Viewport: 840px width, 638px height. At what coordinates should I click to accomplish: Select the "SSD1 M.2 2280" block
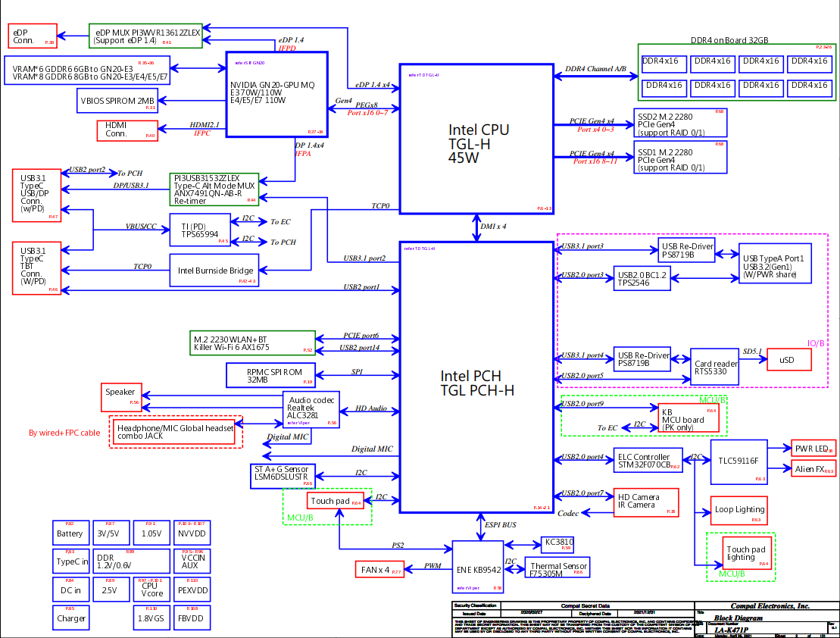click(680, 158)
